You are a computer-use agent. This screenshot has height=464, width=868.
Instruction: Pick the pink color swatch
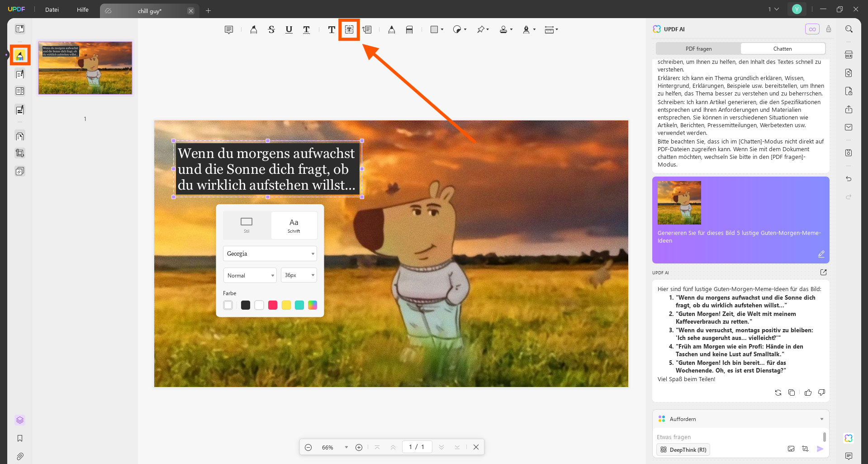[272, 305]
